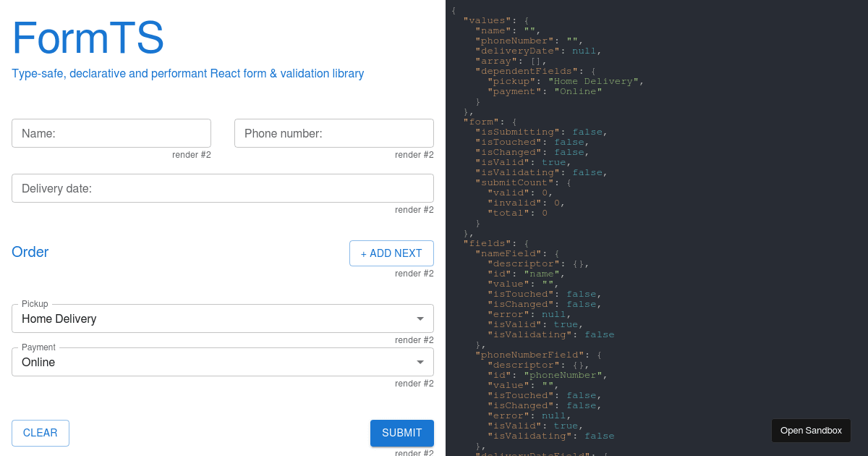Click the dropdown caret on Pickup field
The image size is (868, 456).
point(420,318)
